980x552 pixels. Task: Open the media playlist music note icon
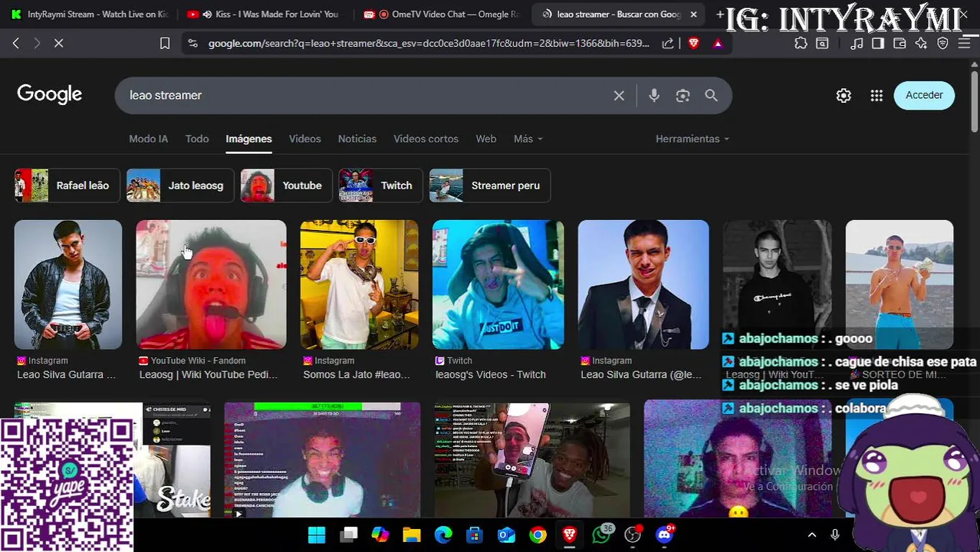857,44
